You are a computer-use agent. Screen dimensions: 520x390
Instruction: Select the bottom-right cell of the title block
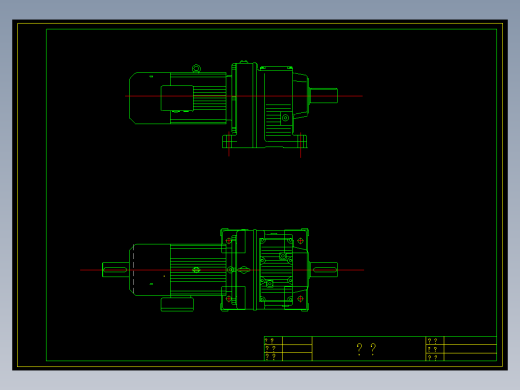pos(470,357)
